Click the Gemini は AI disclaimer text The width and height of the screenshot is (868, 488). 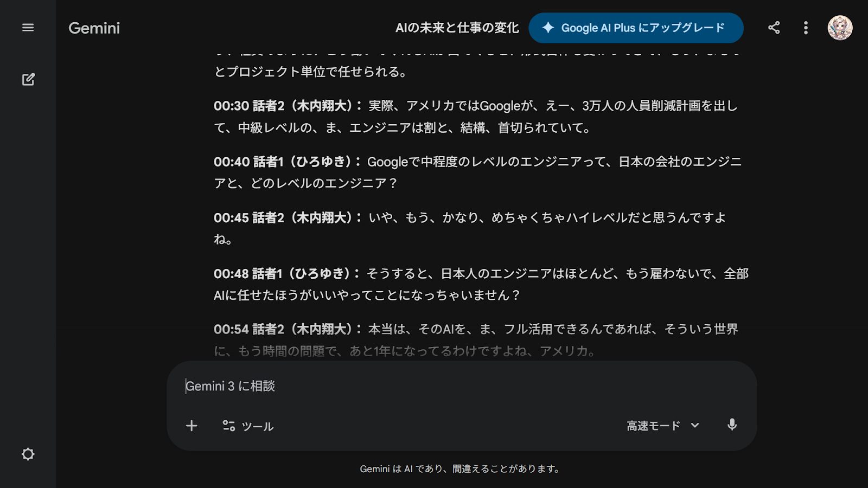[x=460, y=468]
